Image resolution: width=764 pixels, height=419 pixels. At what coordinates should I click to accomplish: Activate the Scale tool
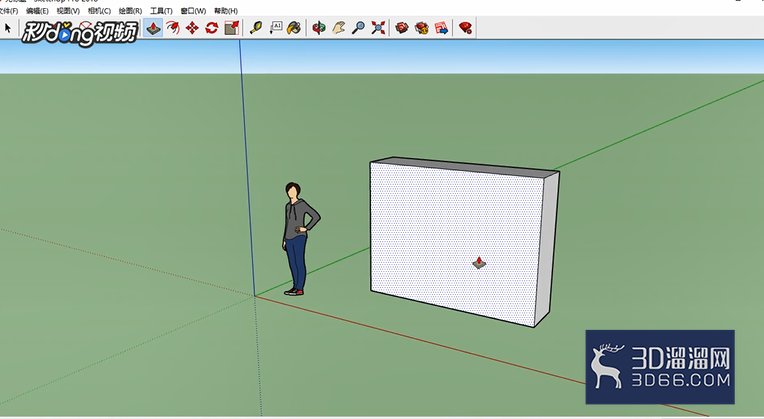[232, 28]
